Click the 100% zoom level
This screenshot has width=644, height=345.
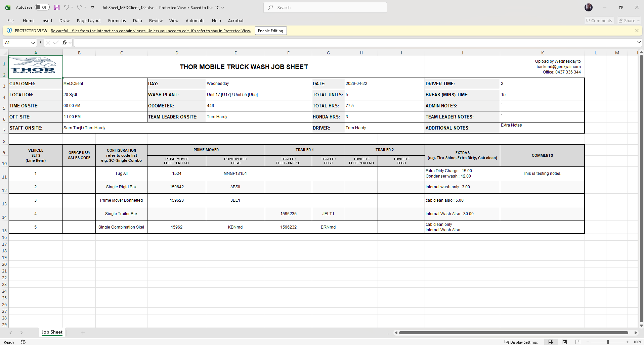[x=638, y=342]
